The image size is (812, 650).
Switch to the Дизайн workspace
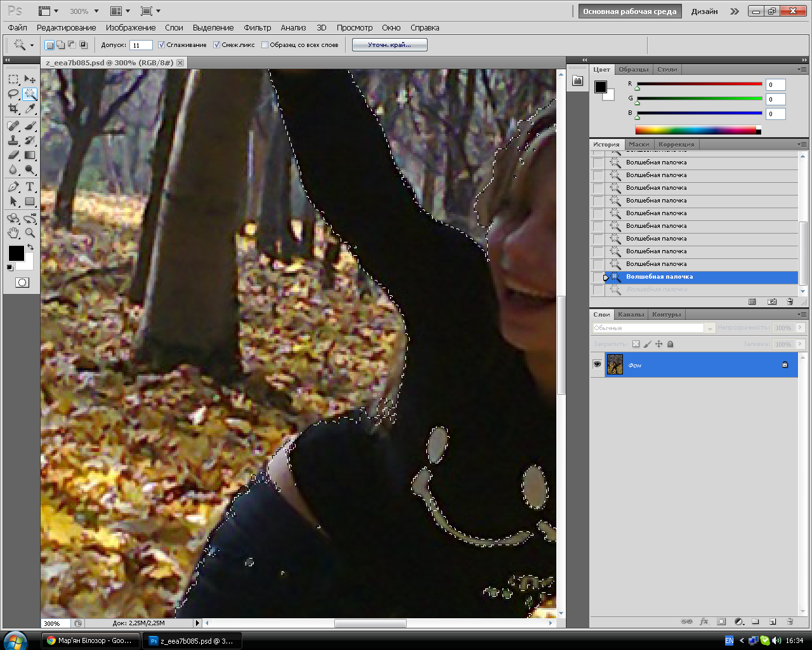(704, 11)
